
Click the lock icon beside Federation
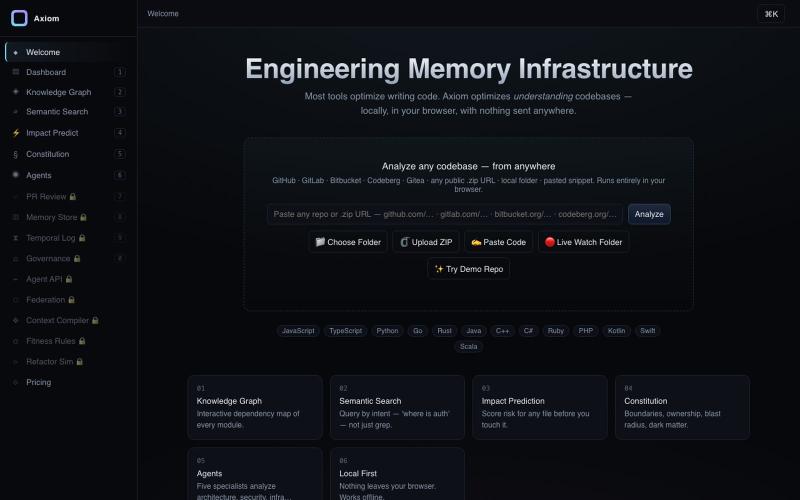click(71, 299)
